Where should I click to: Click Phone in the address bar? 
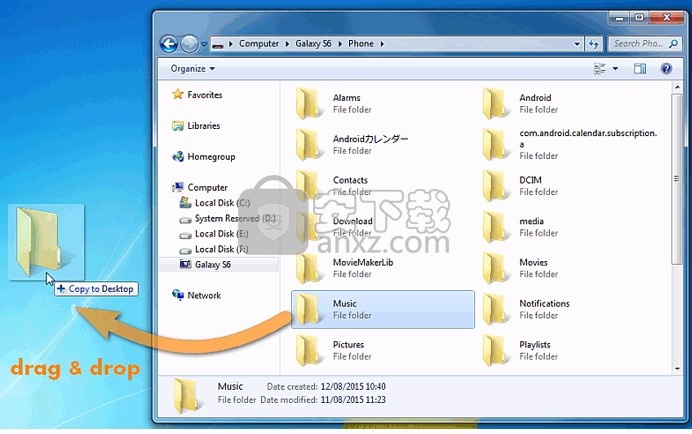pyautogui.click(x=361, y=44)
